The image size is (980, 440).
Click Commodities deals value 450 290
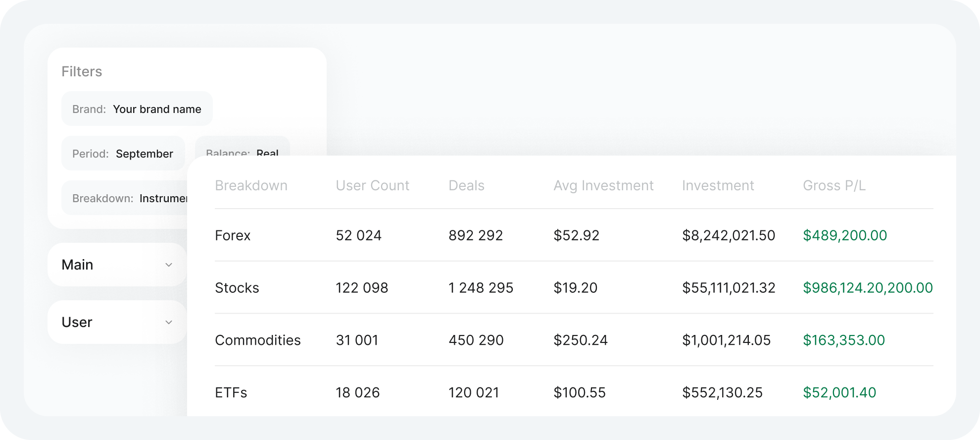(476, 340)
